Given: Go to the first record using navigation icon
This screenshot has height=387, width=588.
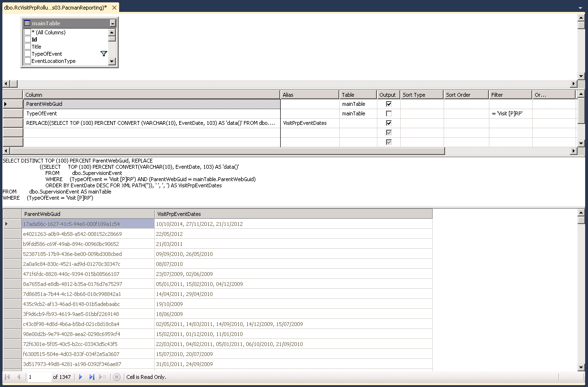Looking at the screenshot, I should tap(7, 377).
